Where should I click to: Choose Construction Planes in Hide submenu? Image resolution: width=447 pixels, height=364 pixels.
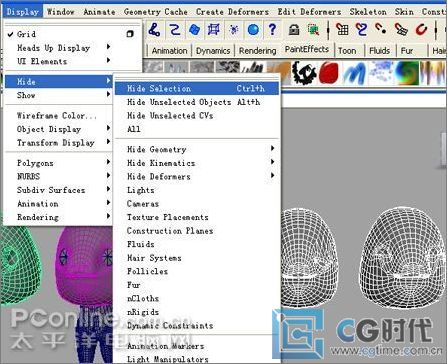[197, 231]
